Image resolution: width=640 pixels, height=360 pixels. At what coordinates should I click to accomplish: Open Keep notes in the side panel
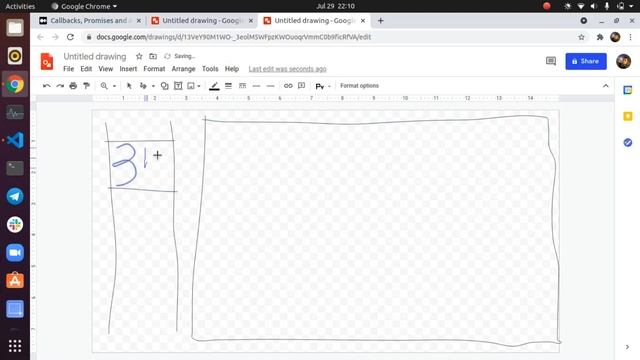627,116
